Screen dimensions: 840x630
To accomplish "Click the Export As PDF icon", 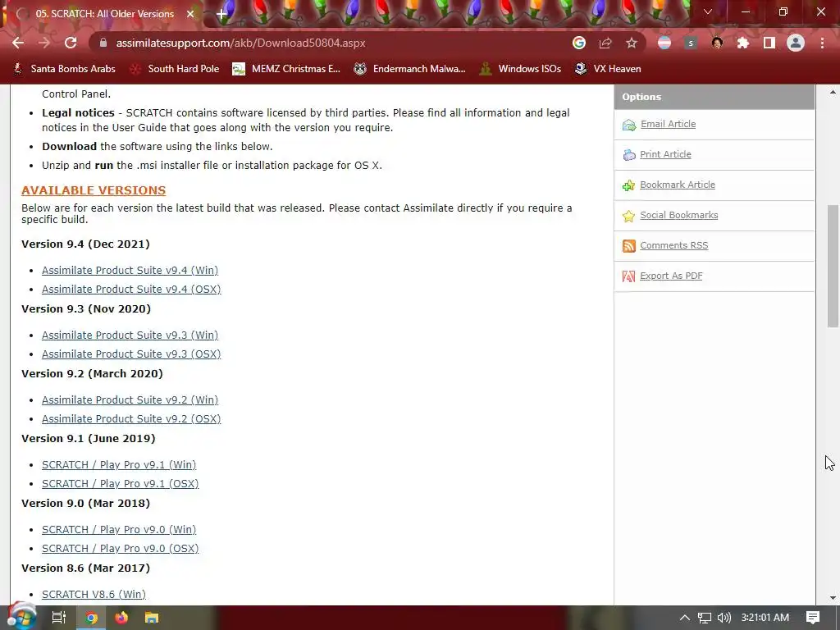I will tap(629, 276).
